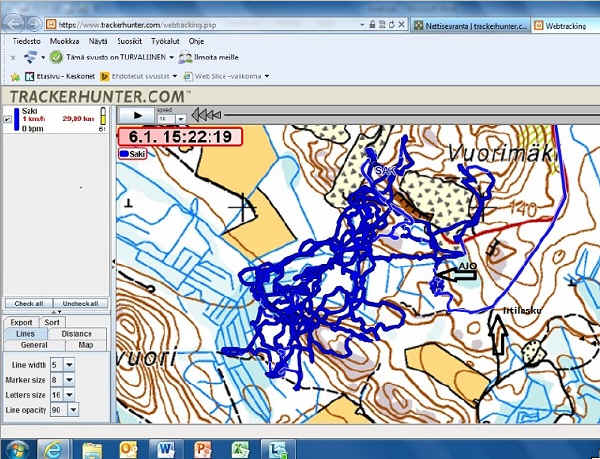This screenshot has width=600, height=459.
Task: Click the browser back arrow button
Action: coord(15,21)
